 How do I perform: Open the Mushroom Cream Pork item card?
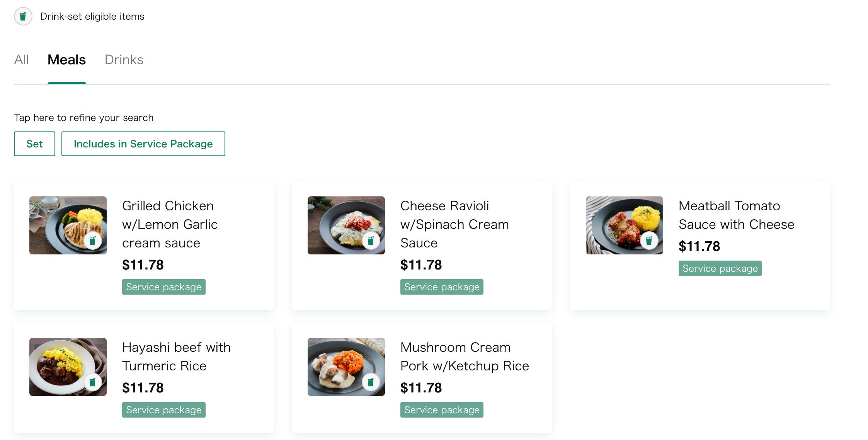click(464, 356)
